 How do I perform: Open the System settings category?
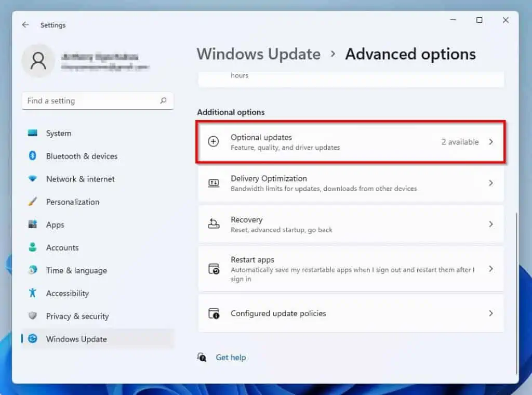tap(98, 133)
